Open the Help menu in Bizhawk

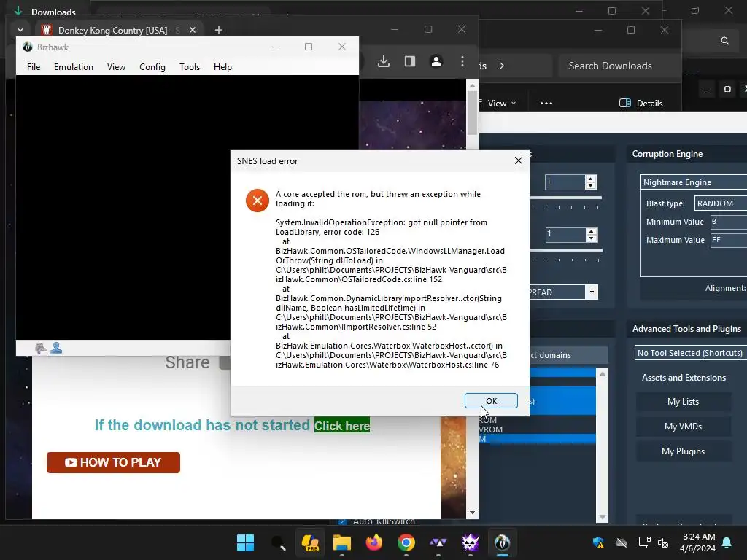coord(222,66)
